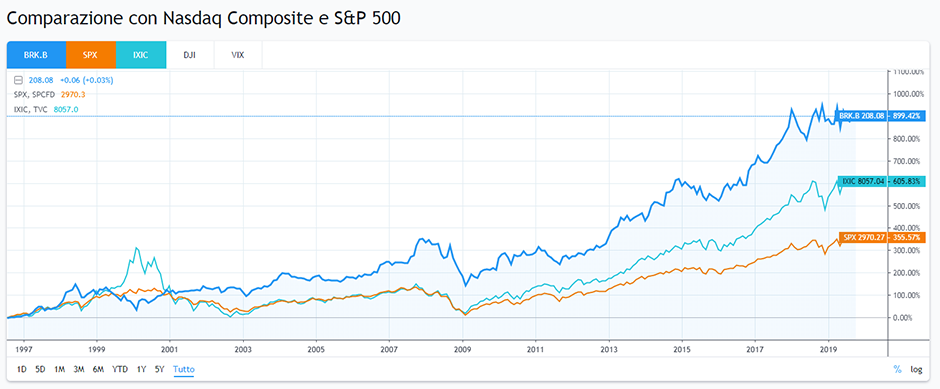Screen dimensions: 940x389
Task: Set time range to YTD
Action: (x=120, y=369)
